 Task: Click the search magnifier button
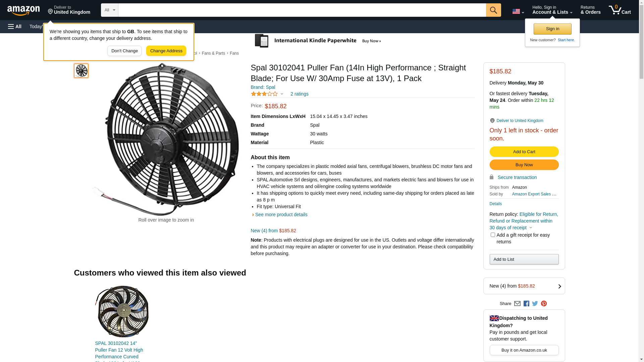tap(493, 10)
